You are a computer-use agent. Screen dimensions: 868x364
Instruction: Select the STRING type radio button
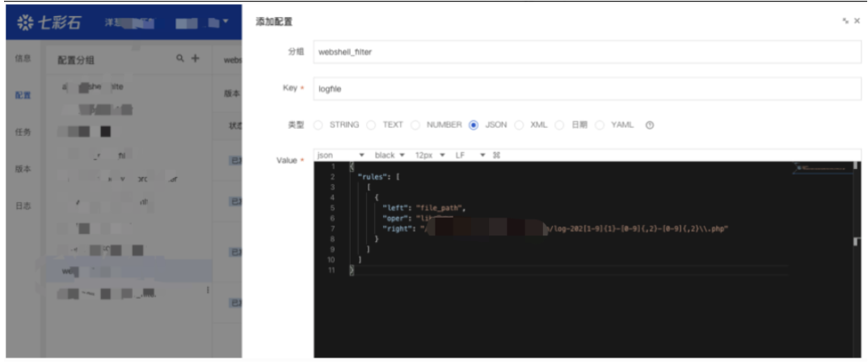318,125
